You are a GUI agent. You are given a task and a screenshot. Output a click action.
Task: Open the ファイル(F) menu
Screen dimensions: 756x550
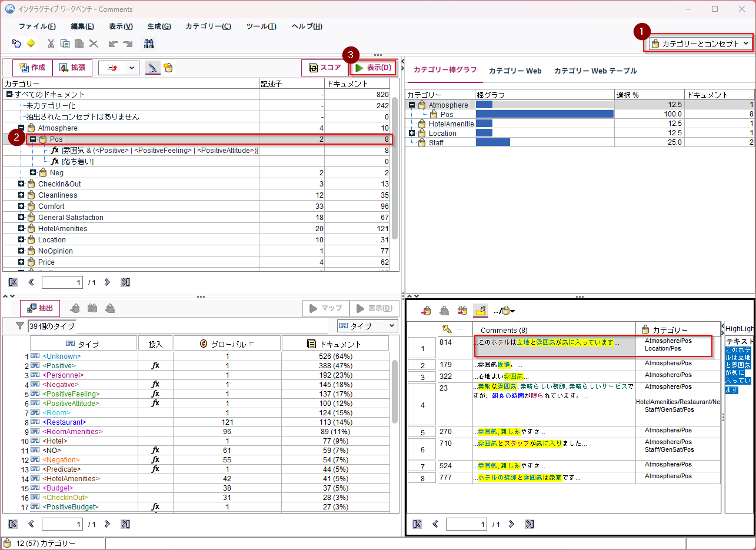(x=37, y=26)
